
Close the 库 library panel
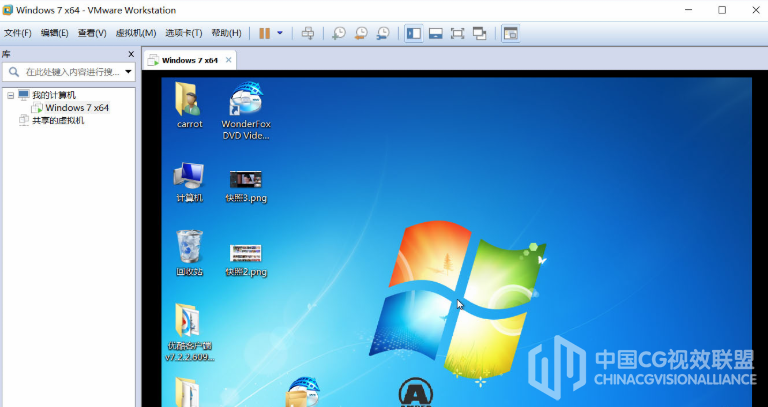pyautogui.click(x=131, y=54)
